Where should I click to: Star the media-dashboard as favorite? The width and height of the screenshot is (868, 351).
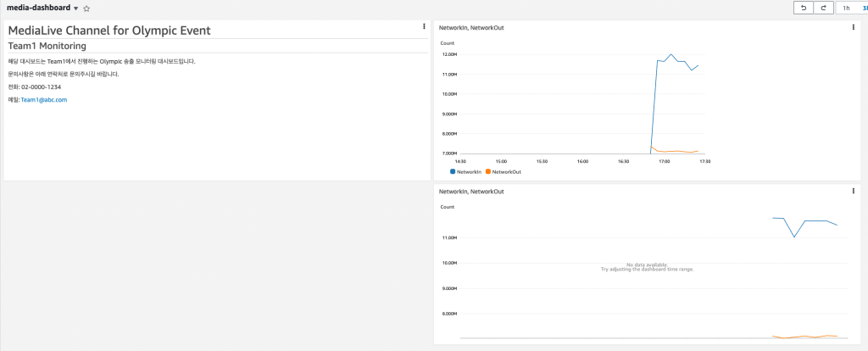coord(86,8)
